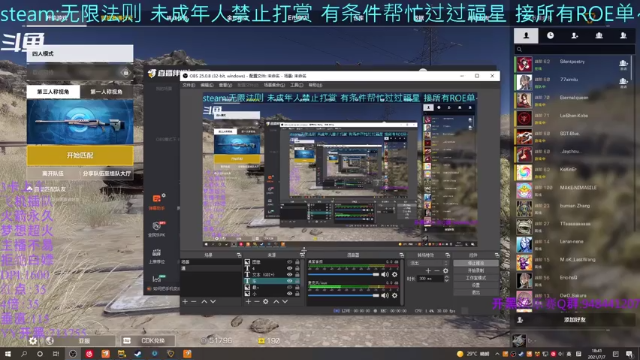
Task: Open desktop audio settings gear
Action: click(394, 274)
